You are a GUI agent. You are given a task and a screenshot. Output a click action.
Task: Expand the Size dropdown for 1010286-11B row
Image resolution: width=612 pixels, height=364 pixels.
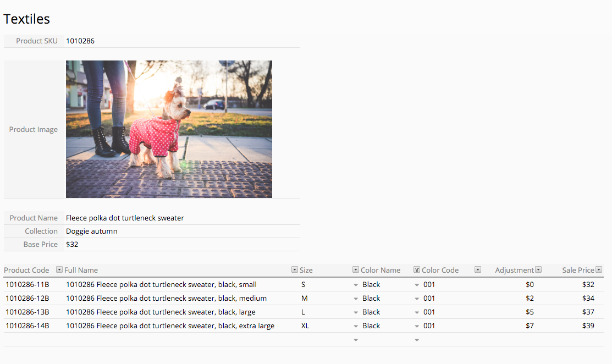(356, 285)
